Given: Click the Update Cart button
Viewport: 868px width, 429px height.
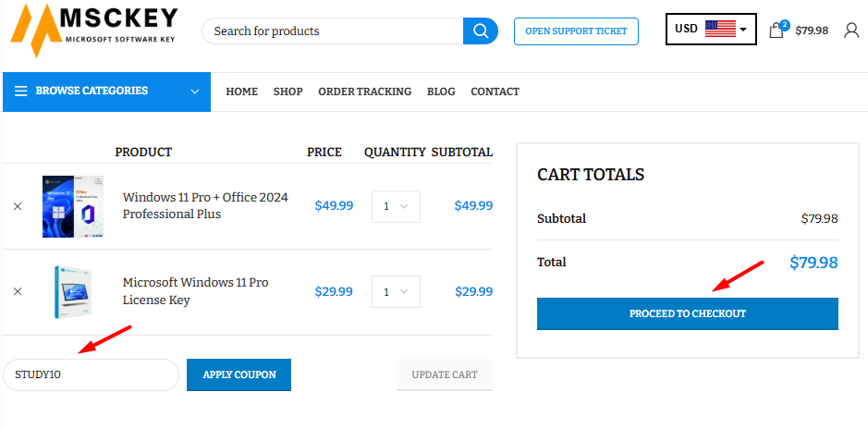Looking at the screenshot, I should [x=445, y=374].
